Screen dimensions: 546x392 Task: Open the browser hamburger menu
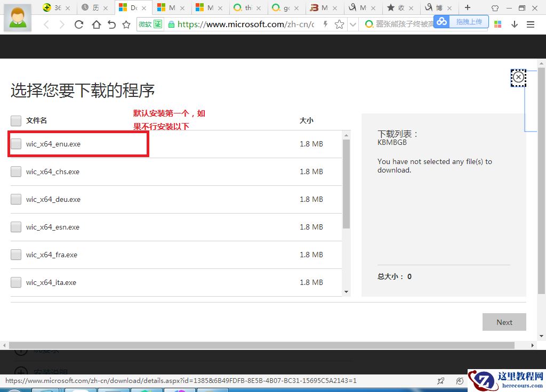pos(531,24)
